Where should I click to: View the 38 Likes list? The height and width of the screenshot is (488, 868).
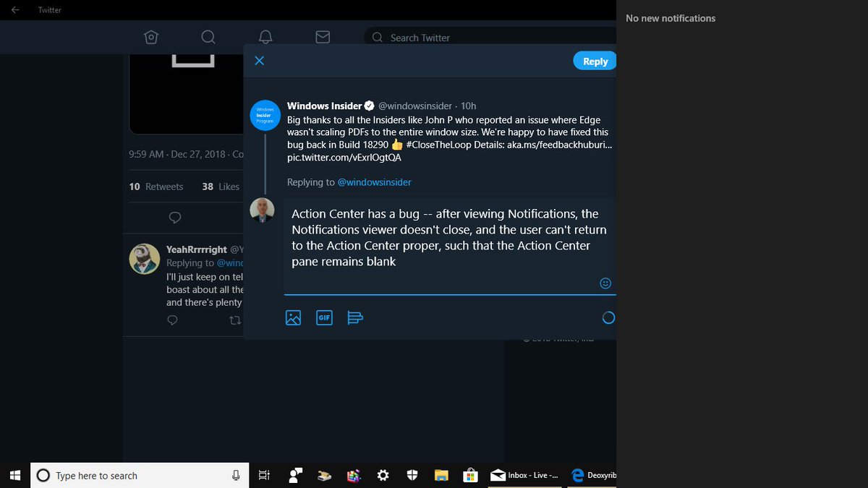click(x=221, y=187)
